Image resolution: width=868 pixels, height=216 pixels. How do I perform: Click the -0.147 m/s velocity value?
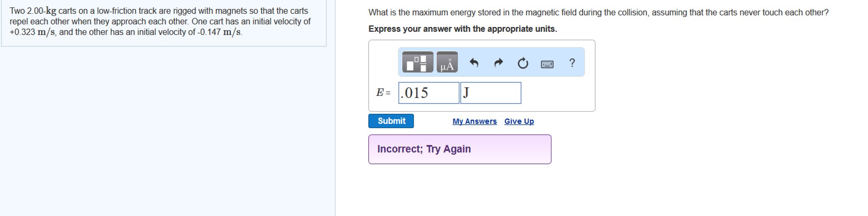coord(219,32)
